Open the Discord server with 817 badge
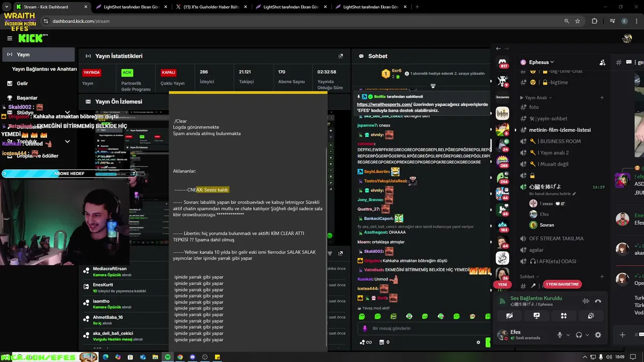The height and width of the screenshot is (362, 644). click(x=502, y=63)
